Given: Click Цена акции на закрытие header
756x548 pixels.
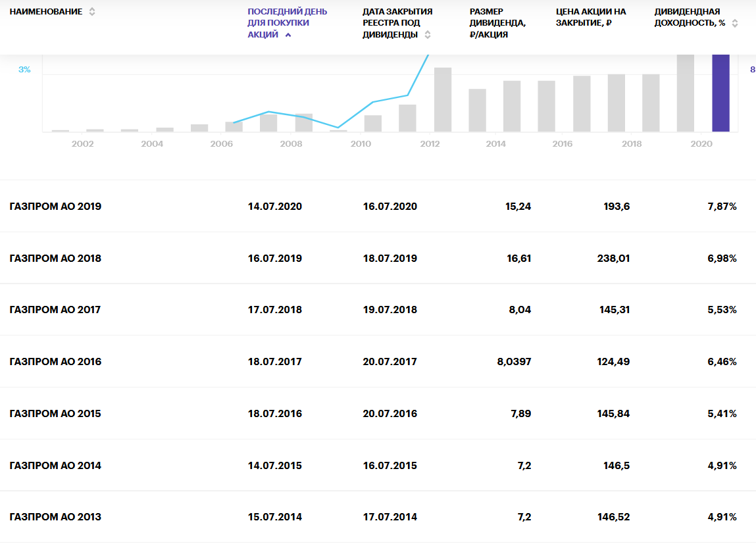Looking at the screenshot, I should point(591,17).
